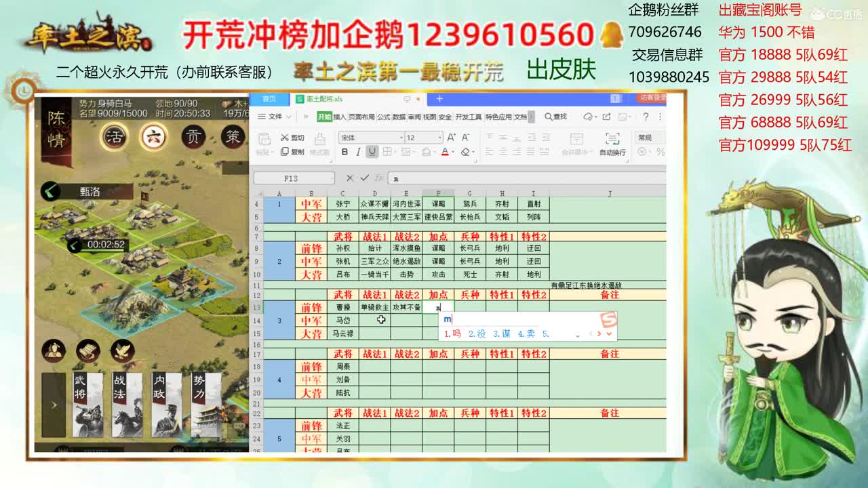Click the formula bar input field
The width and height of the screenshot is (868, 488).
click(x=526, y=178)
